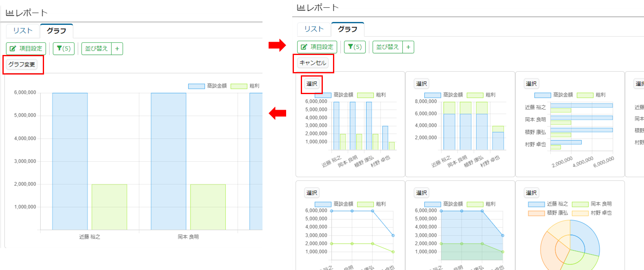The height and width of the screenshot is (270, 644).
Task: Toggle 商談金額 legend in area chart thumbnail
Action: click(443, 204)
